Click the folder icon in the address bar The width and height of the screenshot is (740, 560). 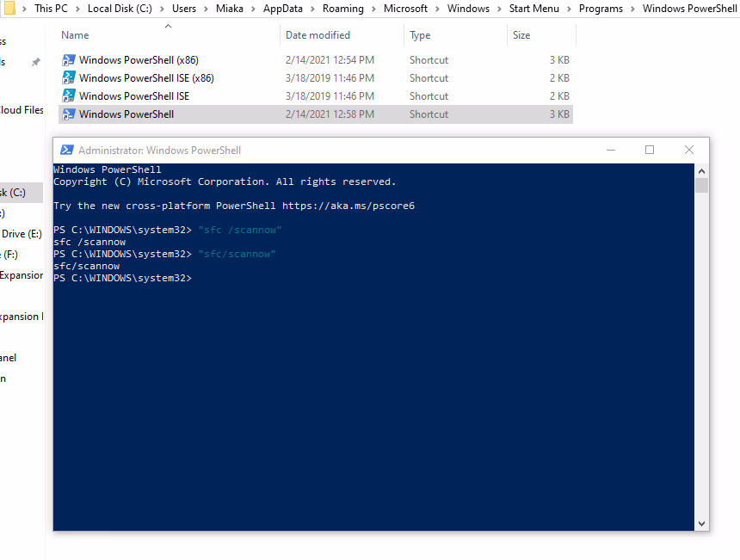[x=9, y=9]
